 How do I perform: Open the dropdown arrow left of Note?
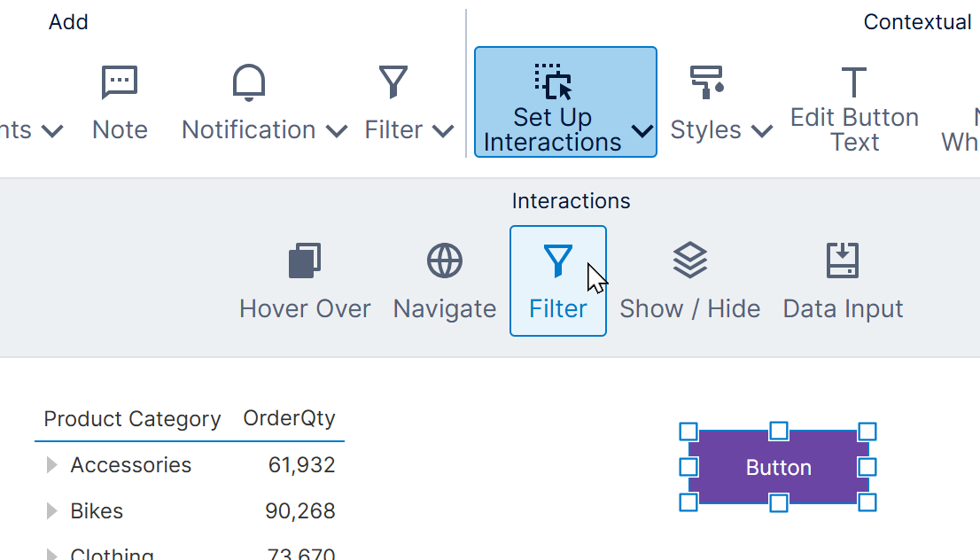click(x=52, y=131)
